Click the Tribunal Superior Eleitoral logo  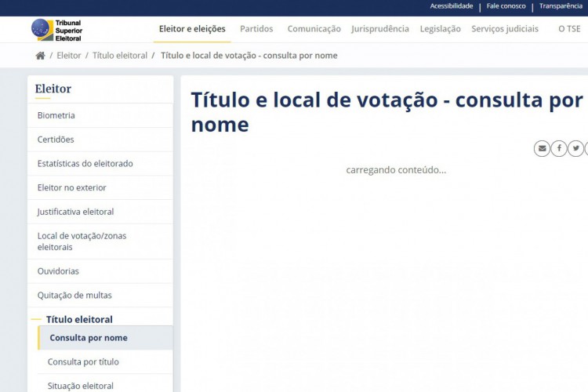click(57, 30)
